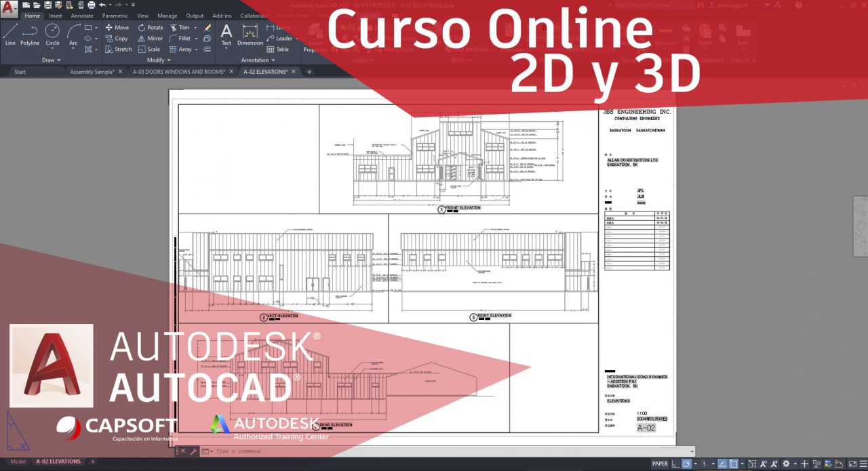Close the Assembly Sample file tab
The width and height of the screenshot is (868, 471).
coord(120,71)
